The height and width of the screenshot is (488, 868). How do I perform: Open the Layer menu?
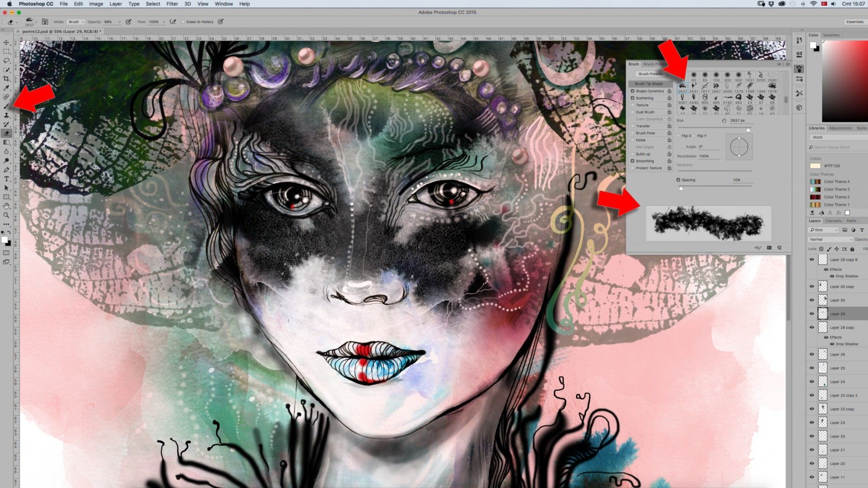point(116,4)
